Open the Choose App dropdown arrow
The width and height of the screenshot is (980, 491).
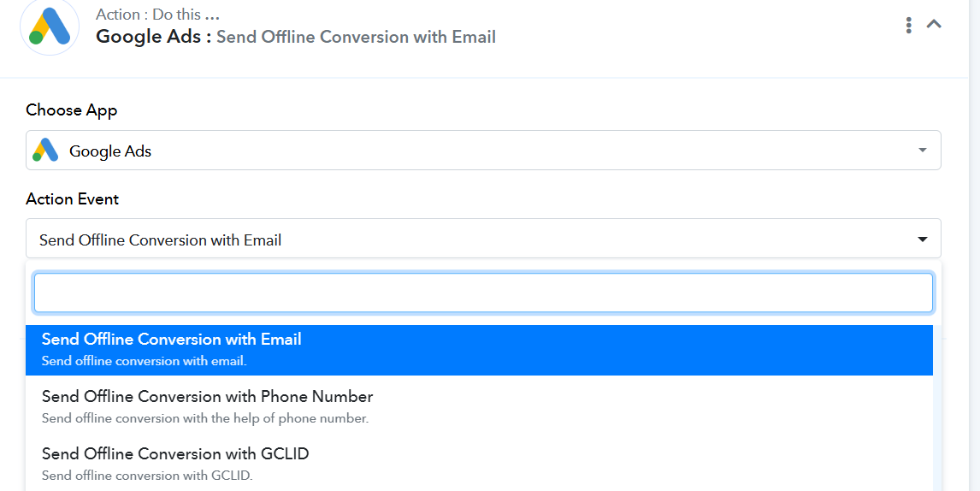[x=923, y=150]
